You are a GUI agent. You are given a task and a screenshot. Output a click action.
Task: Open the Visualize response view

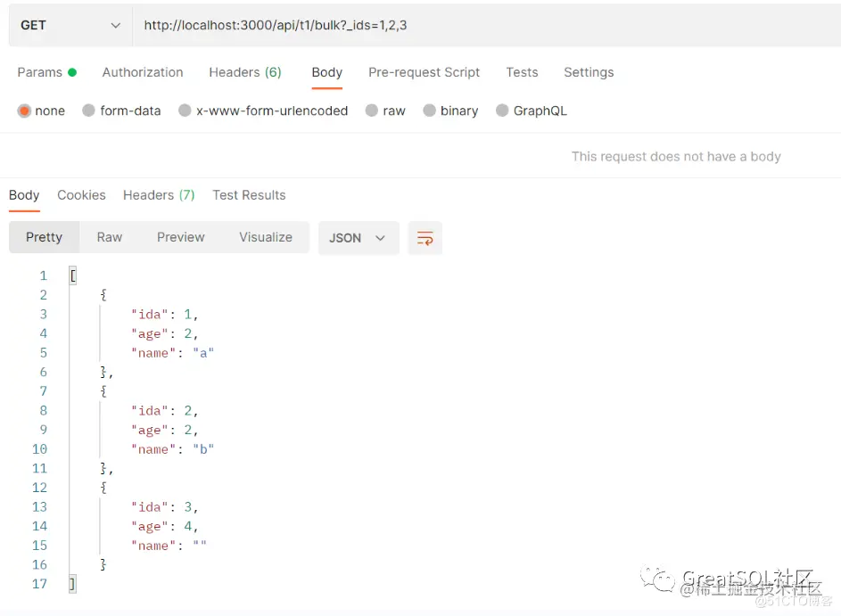(266, 237)
